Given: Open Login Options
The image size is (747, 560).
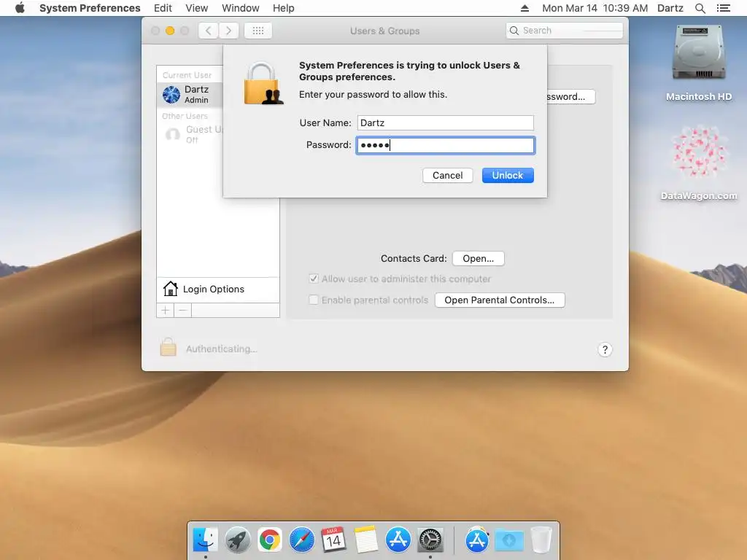Looking at the screenshot, I should click(x=217, y=289).
